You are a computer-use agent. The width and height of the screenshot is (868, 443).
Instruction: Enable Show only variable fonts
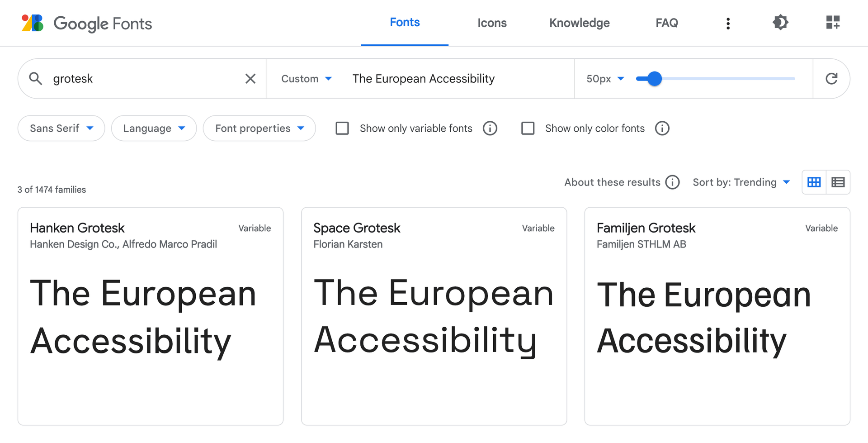point(342,128)
